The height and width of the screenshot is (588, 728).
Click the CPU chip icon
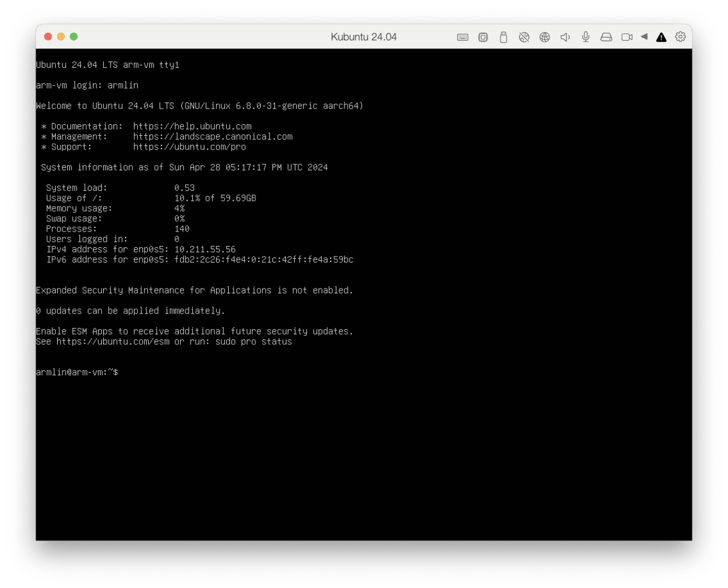click(483, 37)
